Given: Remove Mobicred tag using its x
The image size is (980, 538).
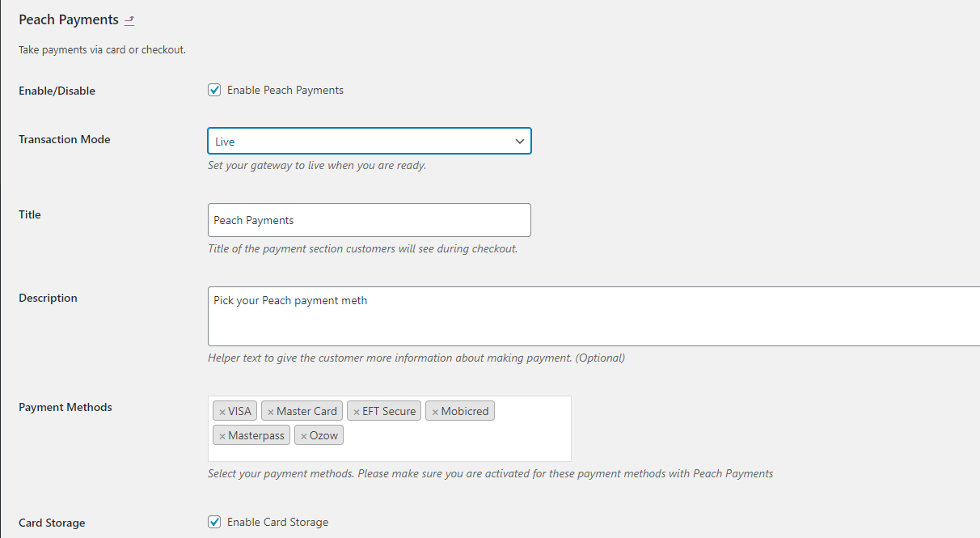Looking at the screenshot, I should (435, 412).
